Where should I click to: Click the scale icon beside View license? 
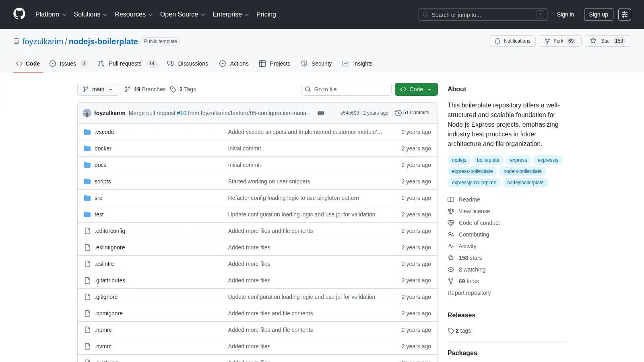(x=451, y=211)
